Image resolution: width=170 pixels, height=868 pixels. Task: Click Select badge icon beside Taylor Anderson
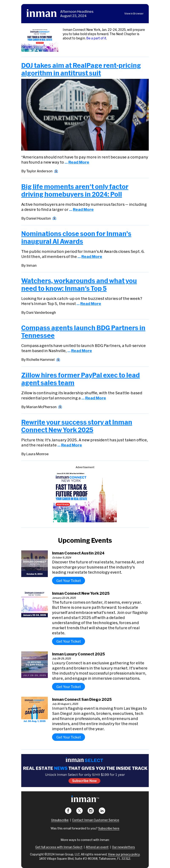(x=56, y=171)
